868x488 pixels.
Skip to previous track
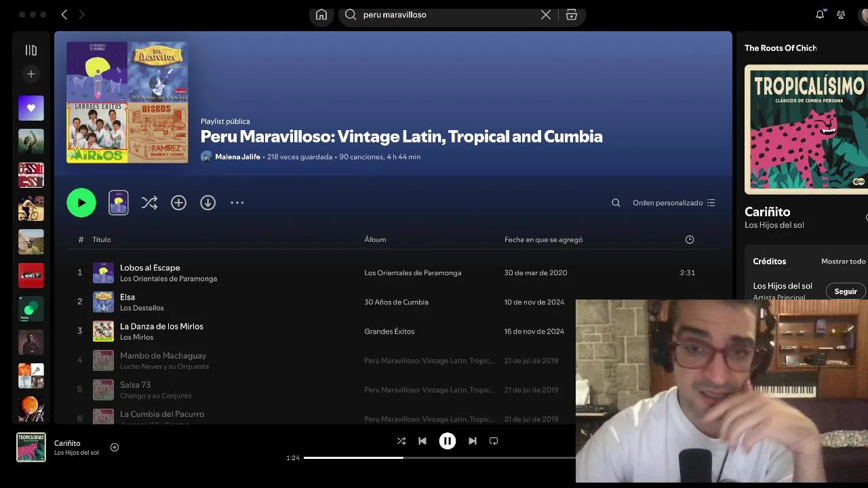pyautogui.click(x=422, y=441)
